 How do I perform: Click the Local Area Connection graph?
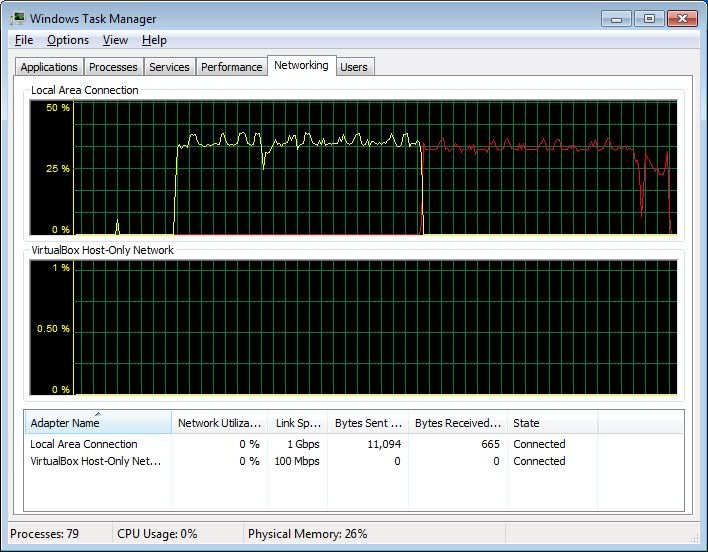pyautogui.click(x=354, y=167)
